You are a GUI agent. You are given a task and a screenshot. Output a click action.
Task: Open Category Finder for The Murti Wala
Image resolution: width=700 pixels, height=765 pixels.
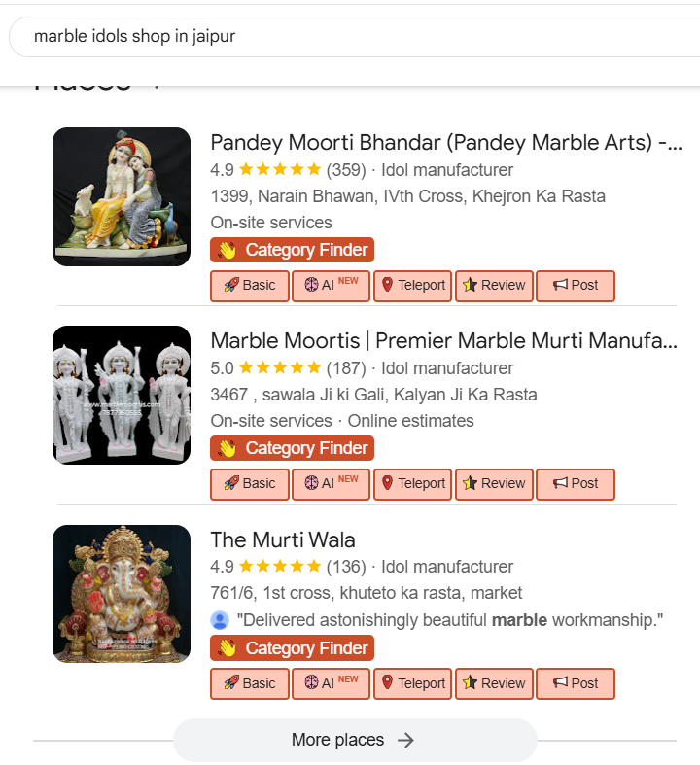(292, 648)
